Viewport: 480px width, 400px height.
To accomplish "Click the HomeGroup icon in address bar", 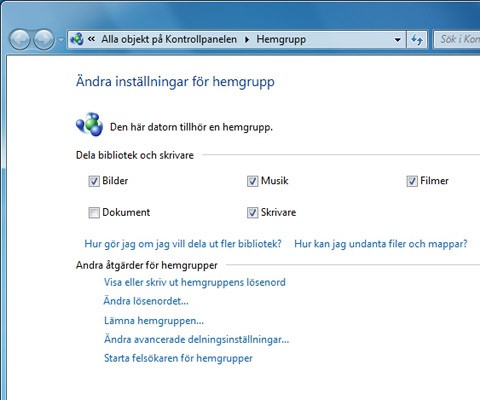I will point(77,39).
